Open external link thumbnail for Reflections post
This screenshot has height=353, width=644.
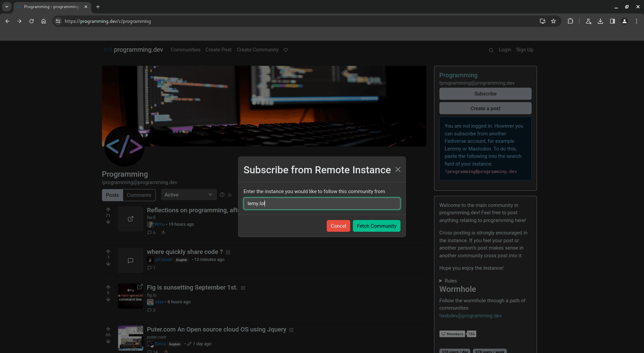(x=130, y=219)
